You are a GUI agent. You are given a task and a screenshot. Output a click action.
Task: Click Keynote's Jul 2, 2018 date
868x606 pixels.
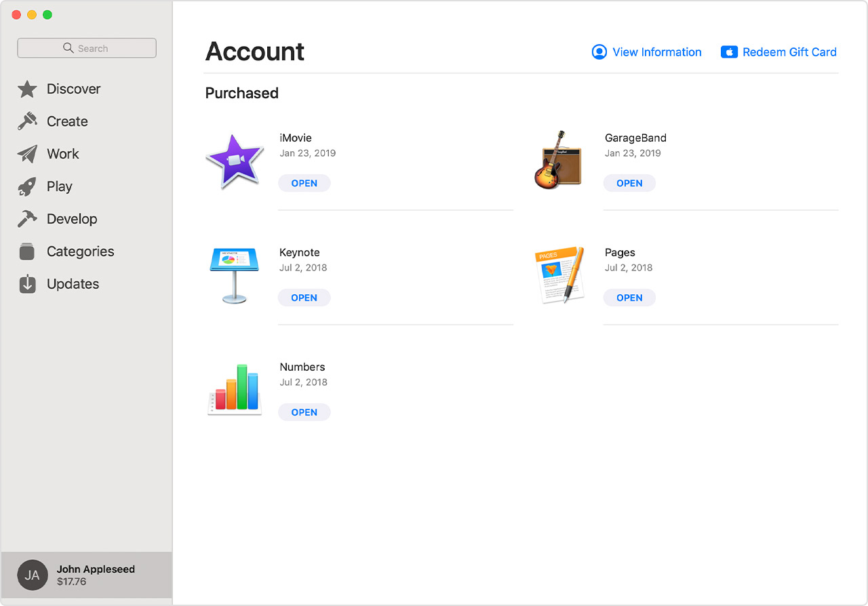(x=303, y=268)
